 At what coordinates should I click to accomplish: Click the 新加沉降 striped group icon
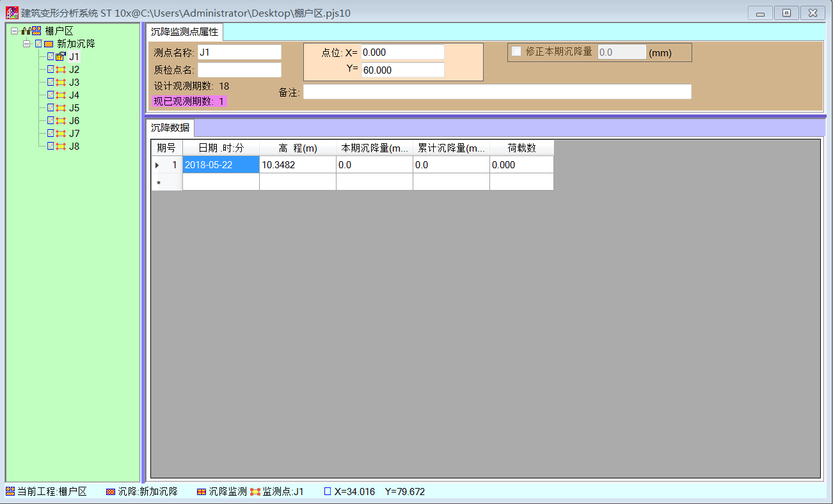point(49,44)
